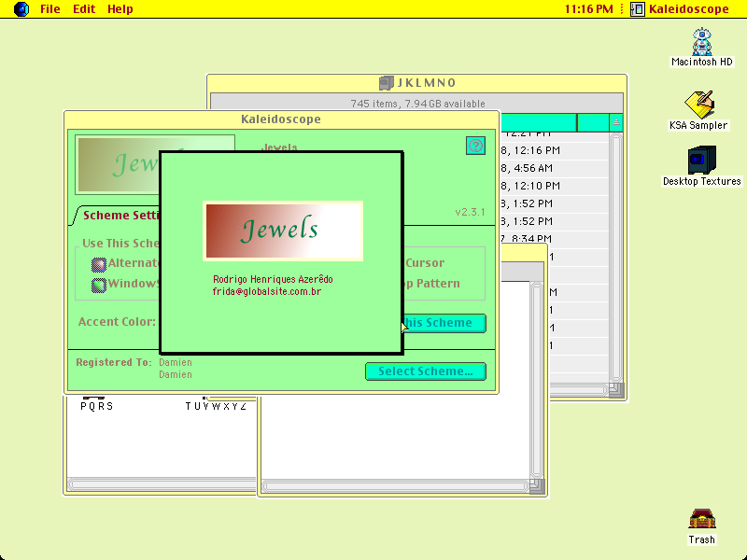Open the Edit menu
The image size is (747, 560).
(x=84, y=9)
